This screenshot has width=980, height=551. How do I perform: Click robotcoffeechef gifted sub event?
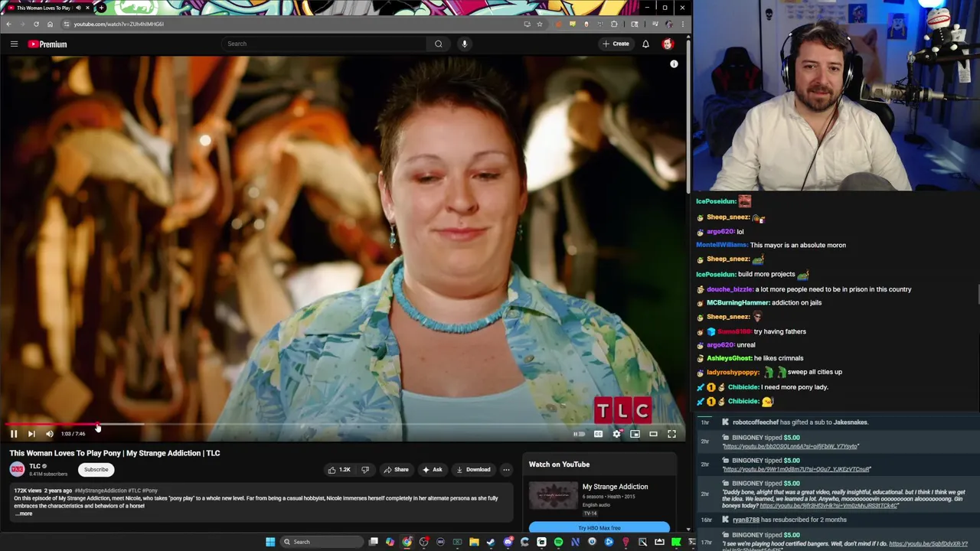tap(800, 422)
